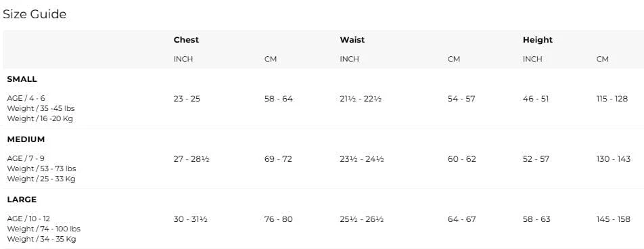Select the Height column header
Image resolution: width=644 pixels, height=249 pixels.
[538, 40]
